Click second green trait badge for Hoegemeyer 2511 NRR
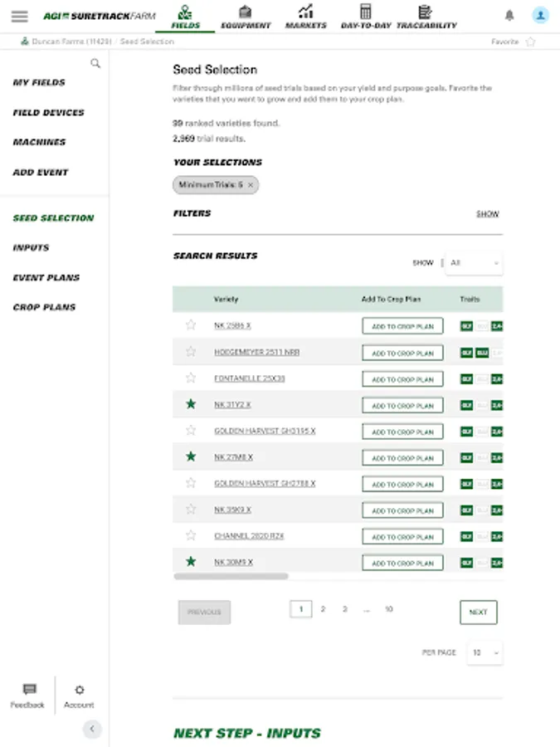Viewport: 560px width, 747px height. point(482,353)
